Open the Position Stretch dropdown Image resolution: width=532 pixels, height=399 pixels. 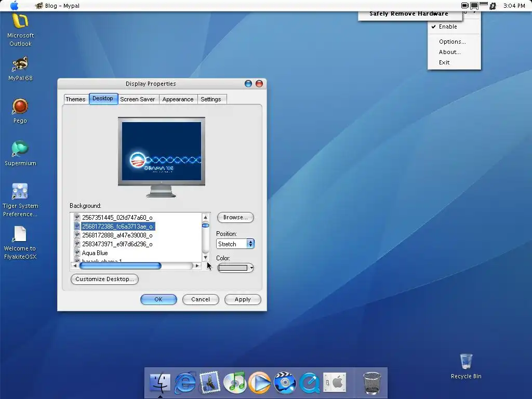tap(235, 244)
